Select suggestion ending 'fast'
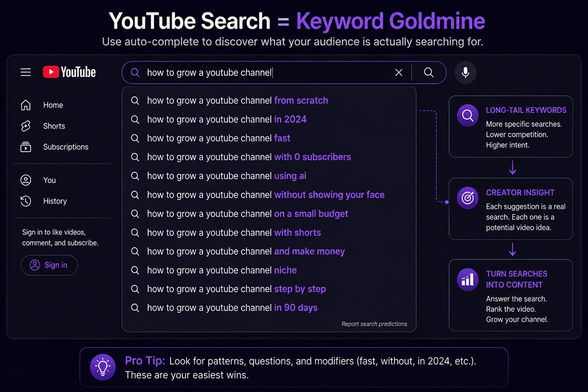This screenshot has height=392, width=588. coord(269,138)
